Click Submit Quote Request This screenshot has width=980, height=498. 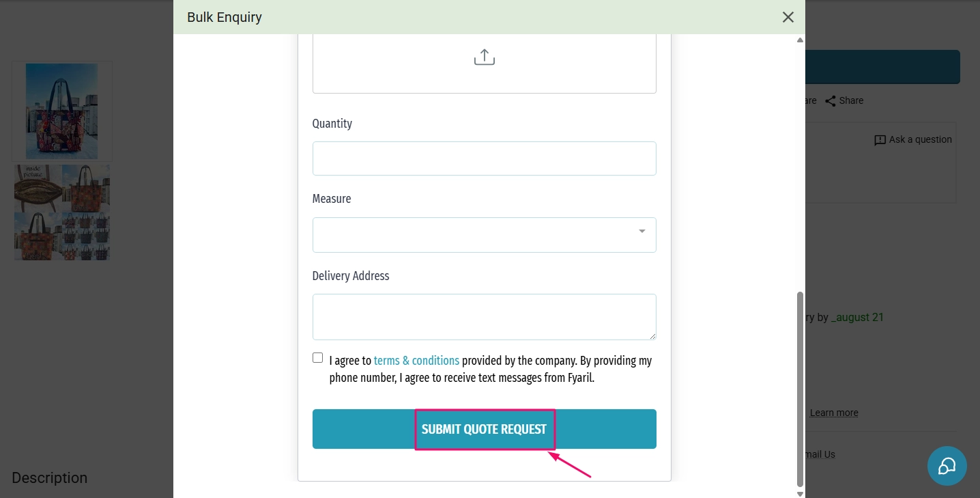tap(485, 429)
